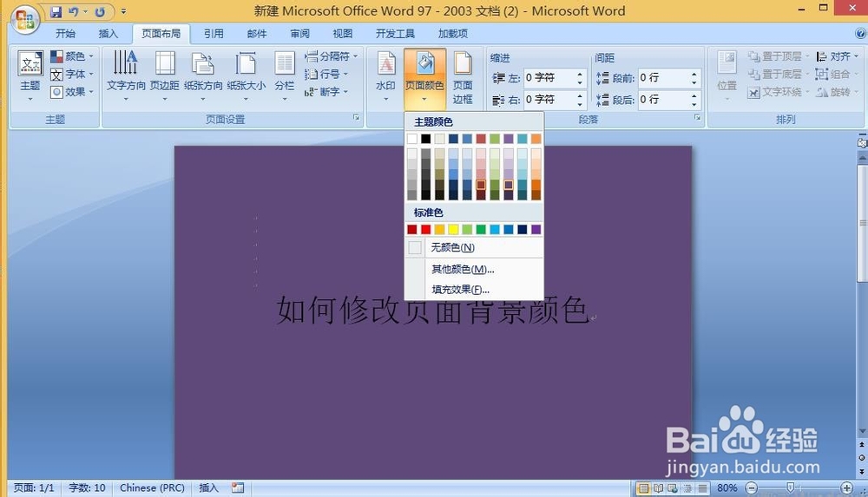
Task: Click page count 页面: 1/1 in status bar
Action: pyautogui.click(x=35, y=487)
